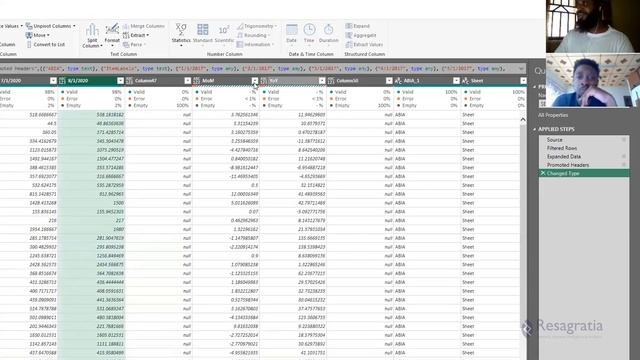
Task: Collapse the Applied Steps section
Action: [x=535, y=129]
